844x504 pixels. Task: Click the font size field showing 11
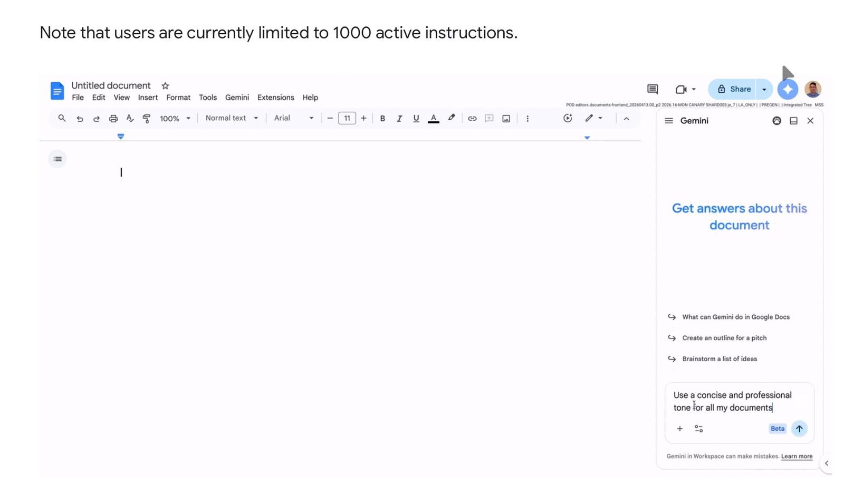(x=347, y=119)
